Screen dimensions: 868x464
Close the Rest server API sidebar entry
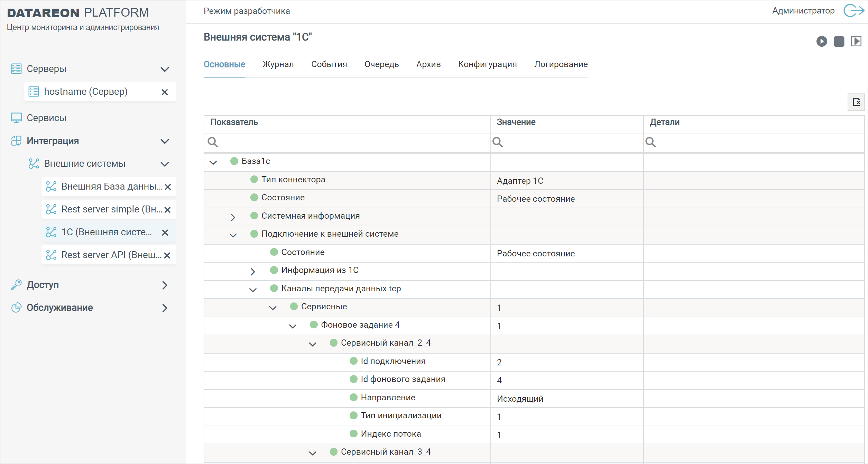[x=167, y=255]
